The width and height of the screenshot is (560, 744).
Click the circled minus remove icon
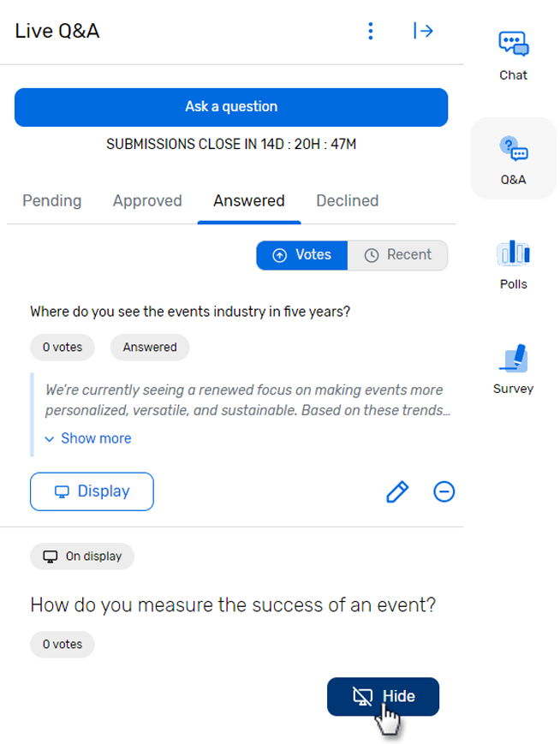tap(444, 491)
